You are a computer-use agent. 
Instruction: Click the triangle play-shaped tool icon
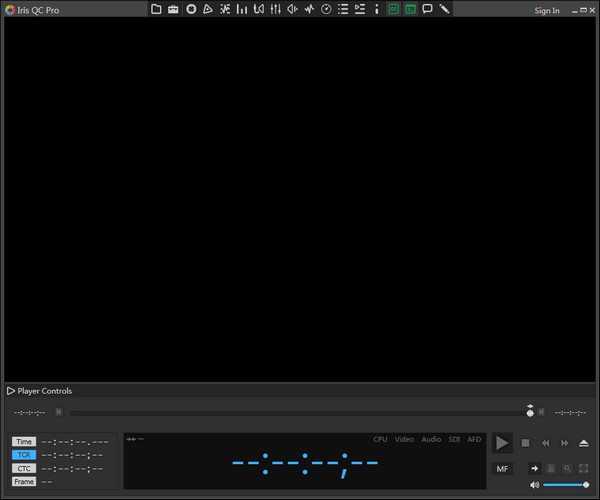pos(207,9)
